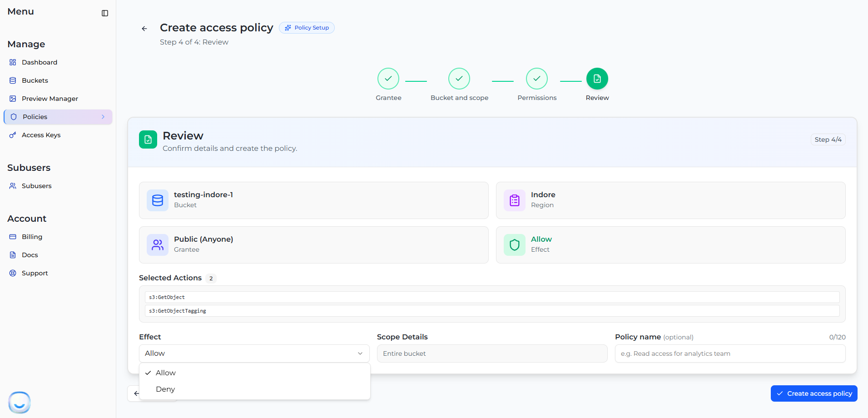Click the Review step circle icon
This screenshot has height=418, width=868.
coord(597,79)
